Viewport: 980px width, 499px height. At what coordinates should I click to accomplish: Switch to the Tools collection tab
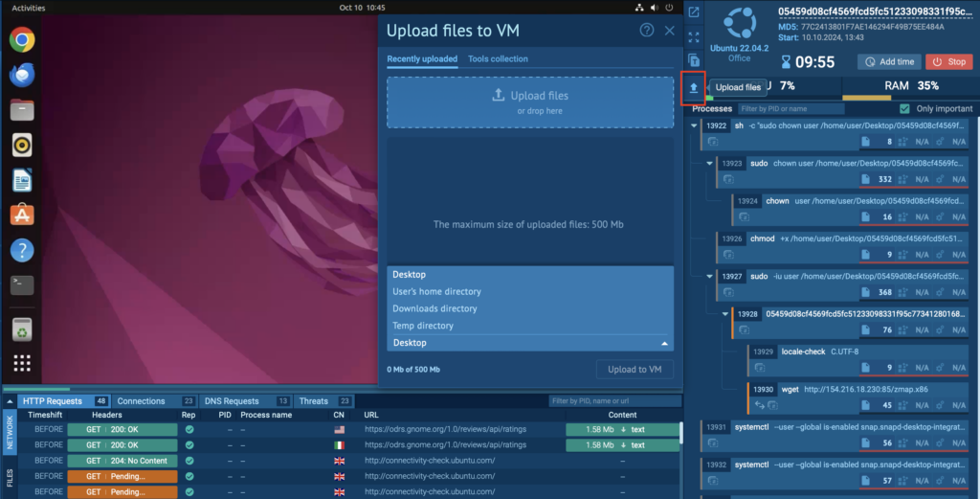(498, 59)
